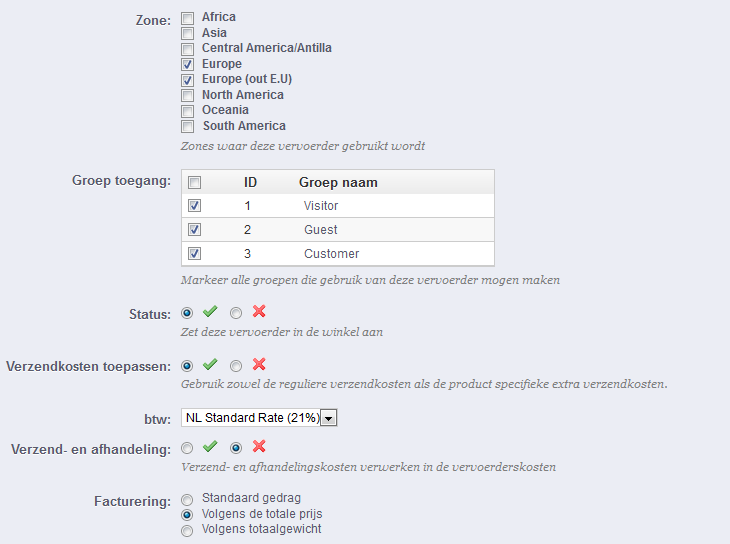Click the red cross for Status
Screen dimensions: 730x544
pos(259,313)
